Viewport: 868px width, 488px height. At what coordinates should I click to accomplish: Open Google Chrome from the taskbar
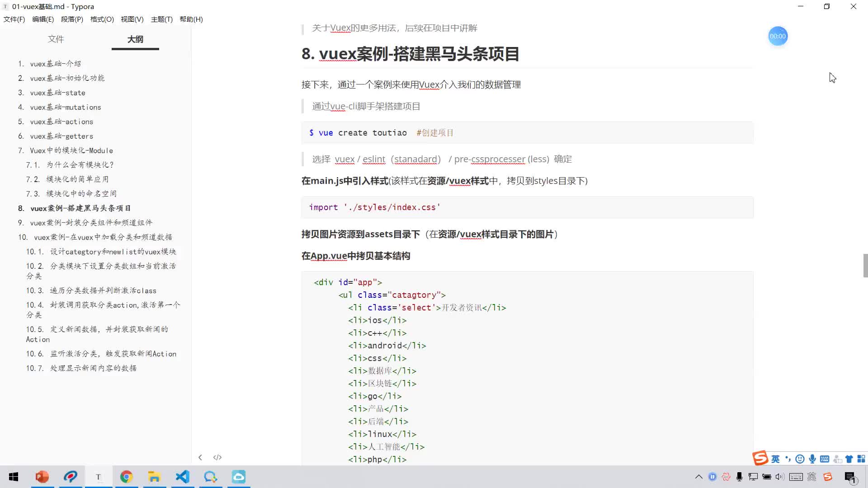(x=126, y=477)
